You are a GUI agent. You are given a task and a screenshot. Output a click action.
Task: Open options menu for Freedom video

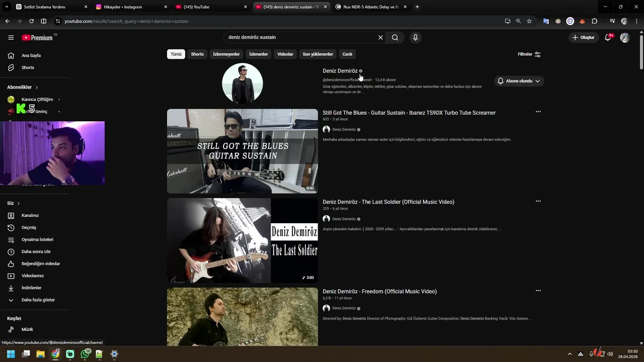pos(538,291)
